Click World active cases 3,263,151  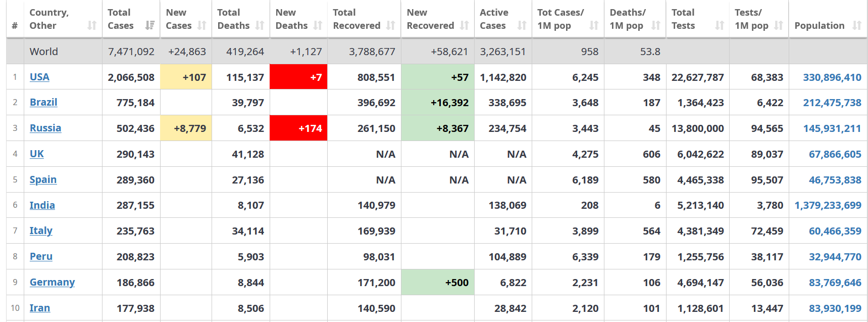503,52
